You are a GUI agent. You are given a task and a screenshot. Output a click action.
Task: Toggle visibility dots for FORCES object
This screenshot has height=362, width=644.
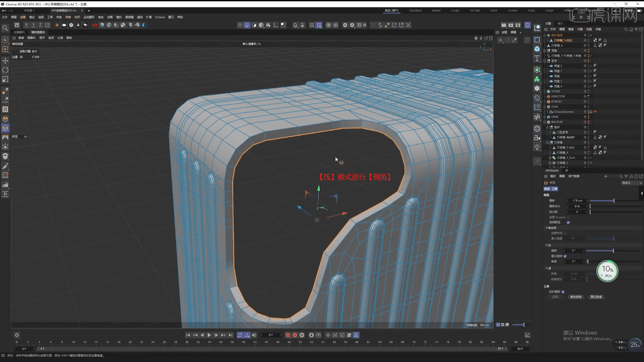tap(588, 102)
